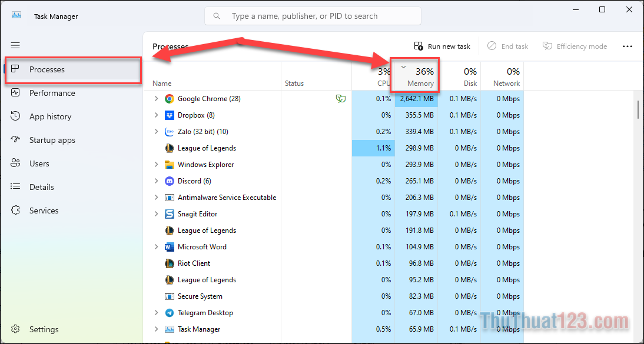Click the Efficiency mode button
This screenshot has height=344, width=644.
click(x=575, y=46)
